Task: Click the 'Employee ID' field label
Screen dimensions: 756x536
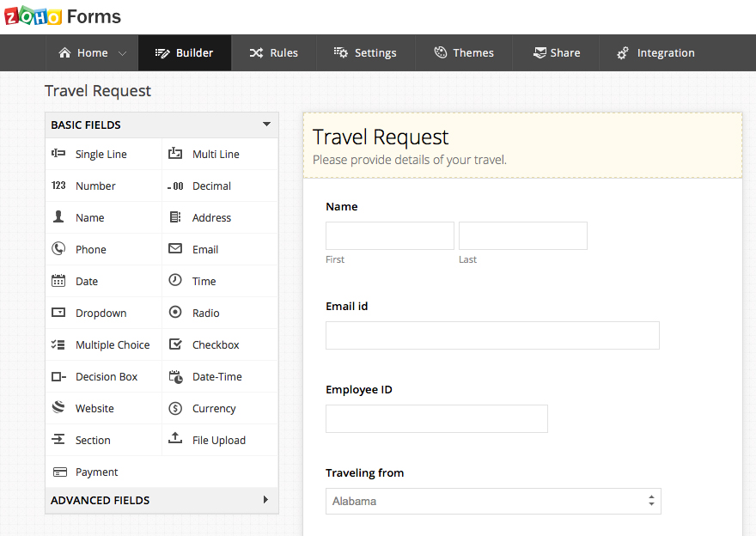Action: coord(359,389)
